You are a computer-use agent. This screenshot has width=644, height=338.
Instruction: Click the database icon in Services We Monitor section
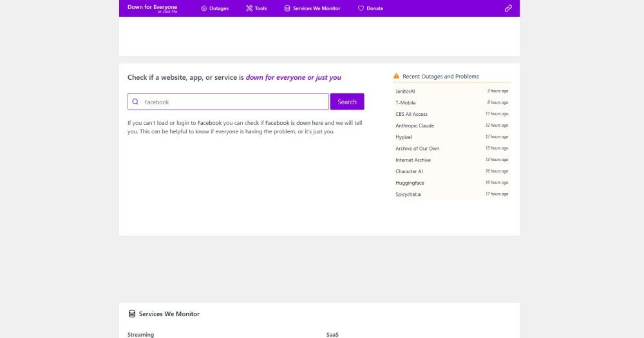click(x=132, y=314)
